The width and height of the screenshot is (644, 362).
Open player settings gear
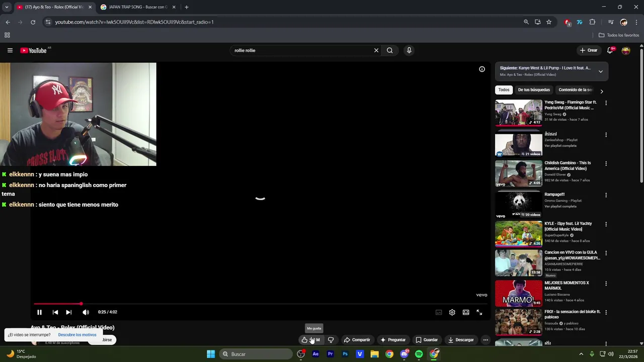[452, 312]
